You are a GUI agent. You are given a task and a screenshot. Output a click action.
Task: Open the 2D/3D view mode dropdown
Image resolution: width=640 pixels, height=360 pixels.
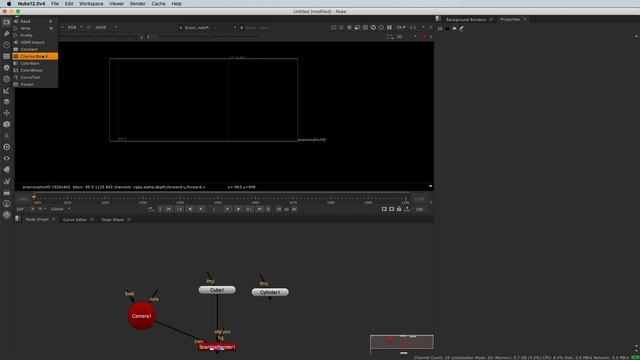click(x=407, y=37)
